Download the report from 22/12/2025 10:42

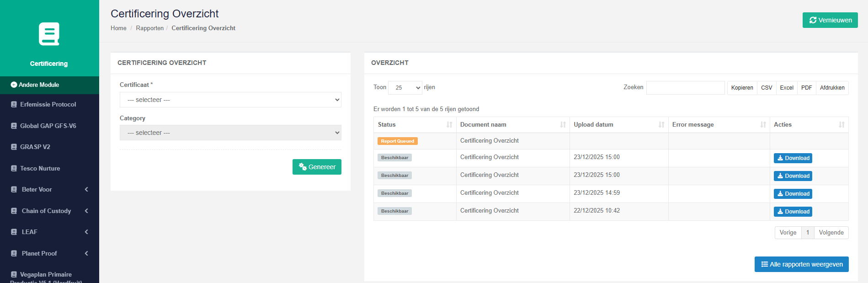pos(793,212)
